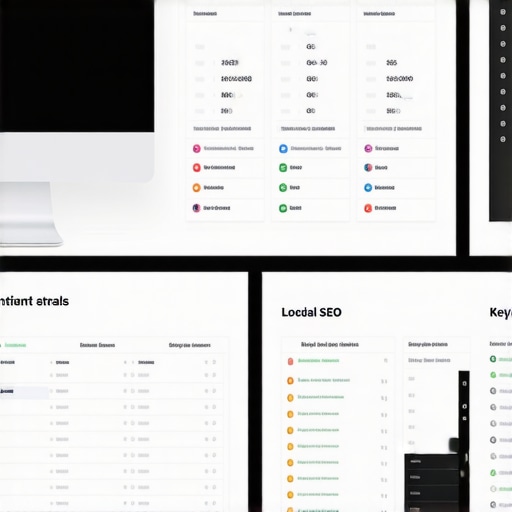Click the blue chat icon above the green icons
This screenshot has height=512, width=512.
(x=283, y=149)
